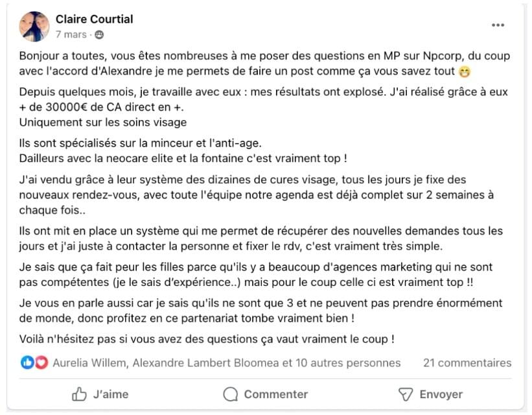Viewport: 532px width, 415px height.
Task: Click the speech bubble comment icon
Action: (x=230, y=394)
